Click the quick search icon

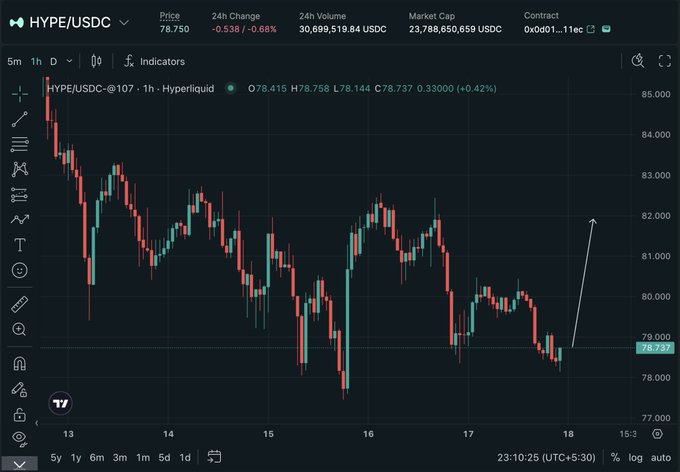pyautogui.click(x=638, y=61)
